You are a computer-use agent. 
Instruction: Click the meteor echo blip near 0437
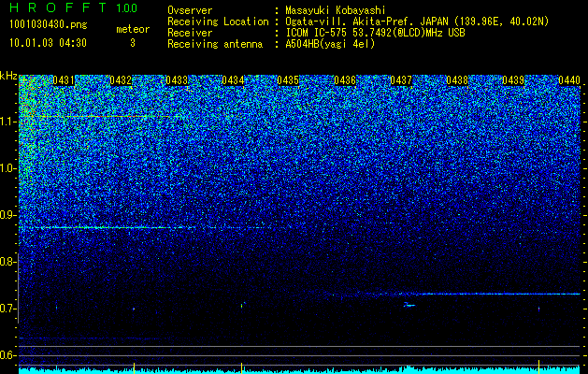(409, 305)
